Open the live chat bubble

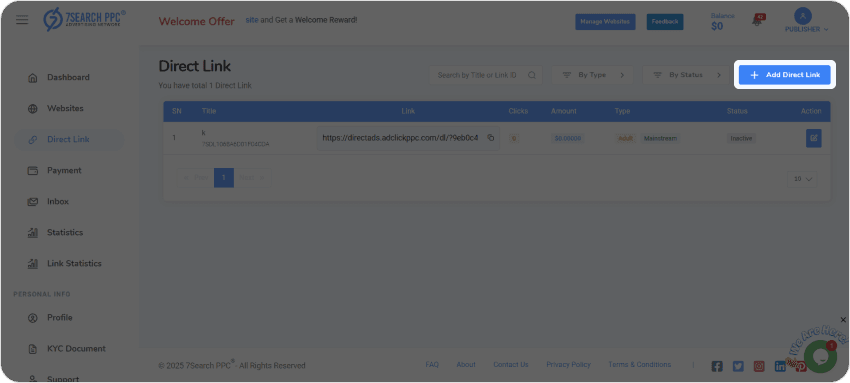click(x=820, y=356)
